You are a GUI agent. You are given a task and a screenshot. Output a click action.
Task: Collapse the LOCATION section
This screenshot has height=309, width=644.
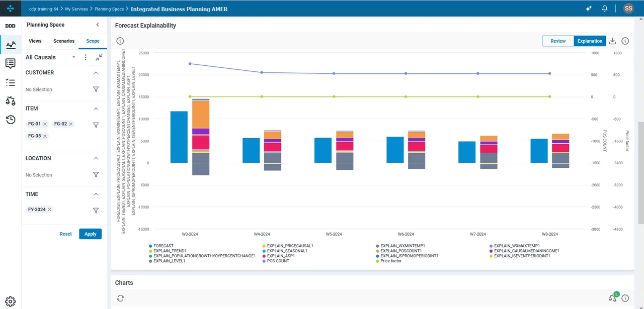[96, 158]
